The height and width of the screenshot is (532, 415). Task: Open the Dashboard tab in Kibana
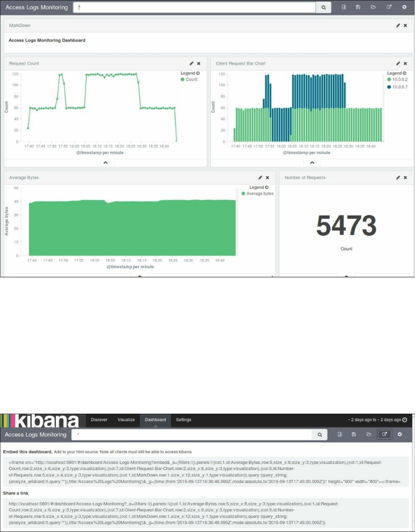tap(155, 420)
